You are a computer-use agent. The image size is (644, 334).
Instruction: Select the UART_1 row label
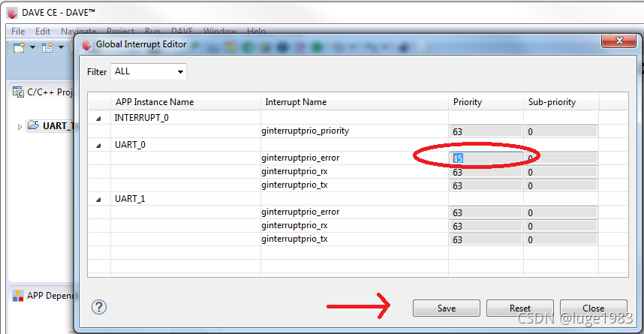tap(130, 199)
